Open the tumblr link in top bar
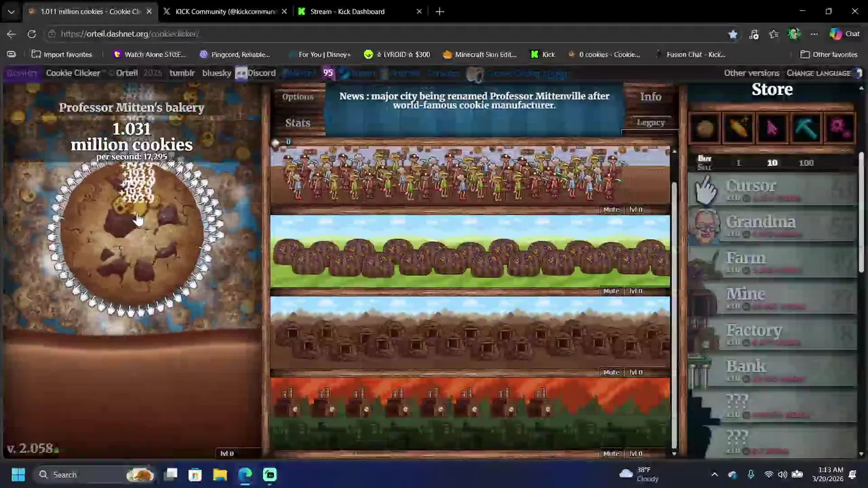Image resolution: width=868 pixels, height=488 pixels. pyautogui.click(x=182, y=73)
